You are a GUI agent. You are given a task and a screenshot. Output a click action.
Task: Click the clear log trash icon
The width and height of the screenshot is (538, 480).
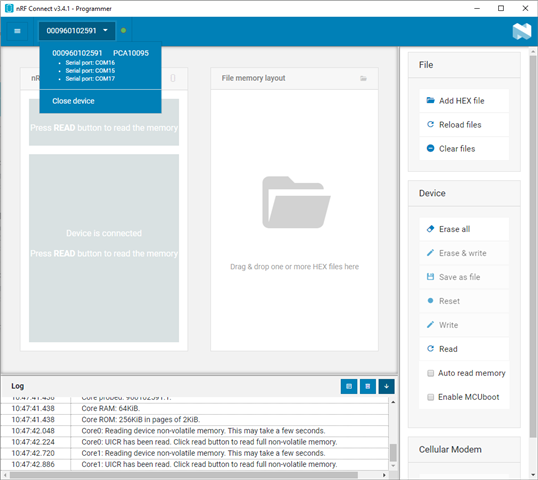point(368,386)
